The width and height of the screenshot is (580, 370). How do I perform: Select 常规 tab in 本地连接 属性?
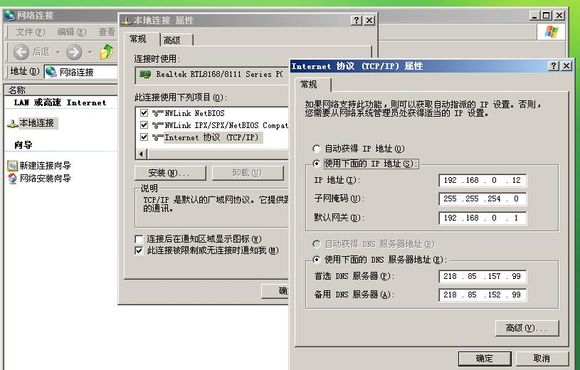[x=142, y=39]
